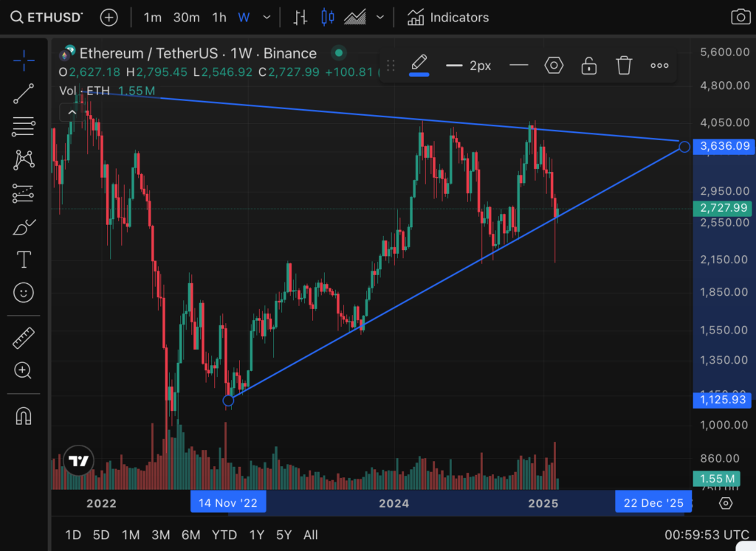Click the Vol · ETH indicator label
Screen dimensions: 756x551
click(x=84, y=91)
